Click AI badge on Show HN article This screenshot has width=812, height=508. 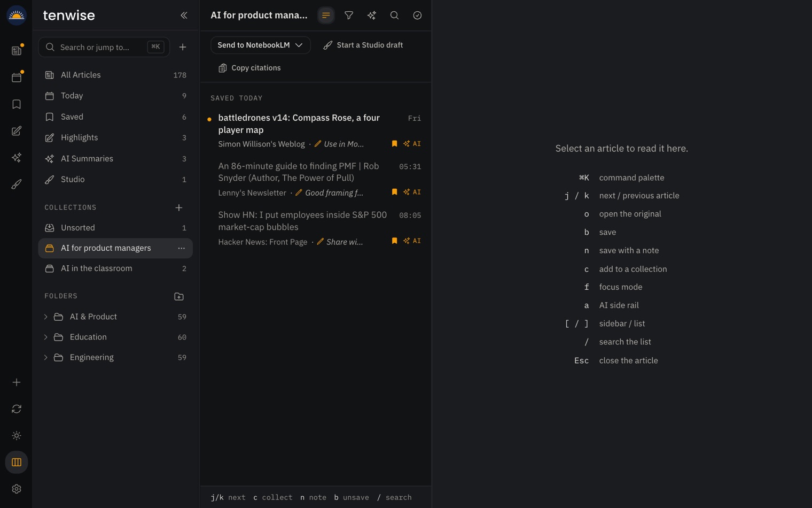(x=412, y=241)
